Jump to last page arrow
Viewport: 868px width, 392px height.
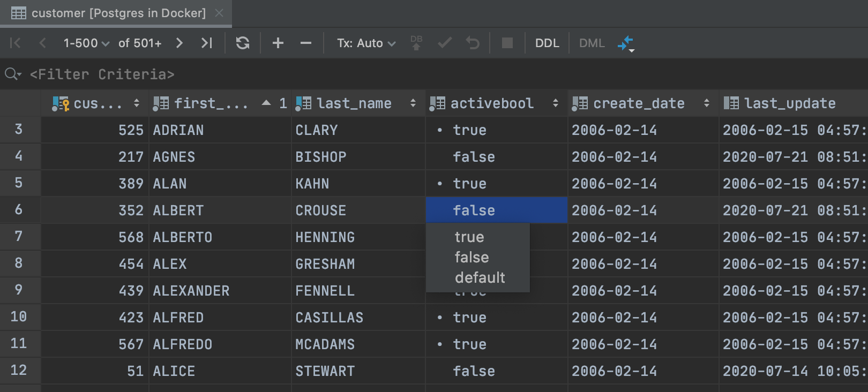[206, 43]
